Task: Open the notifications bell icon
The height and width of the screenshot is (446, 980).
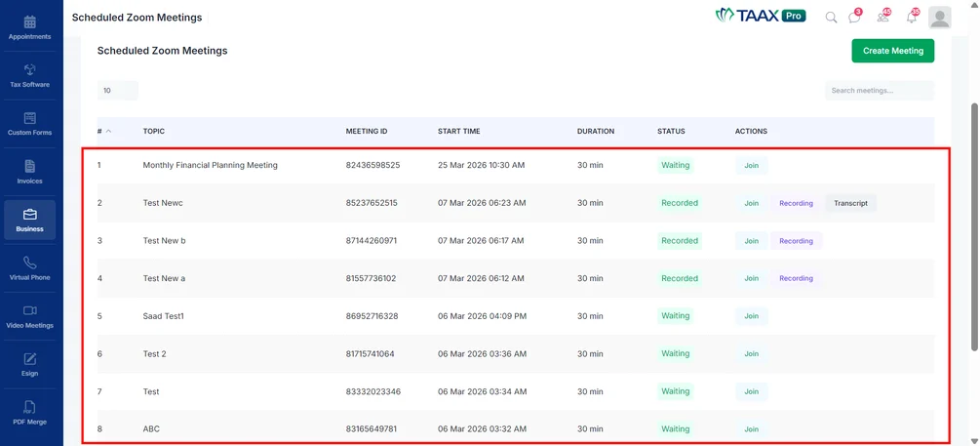Action: click(x=912, y=17)
